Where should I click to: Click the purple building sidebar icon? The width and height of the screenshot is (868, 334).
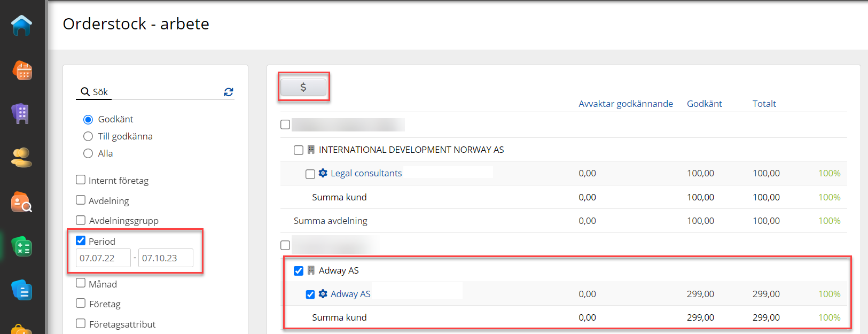pyautogui.click(x=21, y=113)
